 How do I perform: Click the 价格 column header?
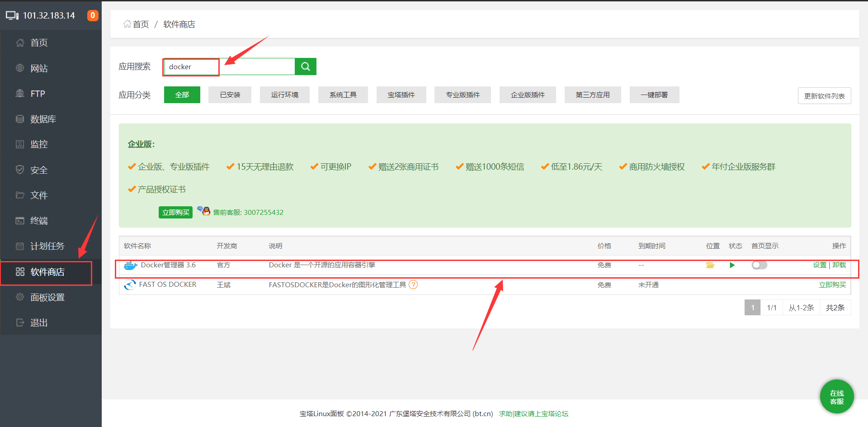pos(604,246)
